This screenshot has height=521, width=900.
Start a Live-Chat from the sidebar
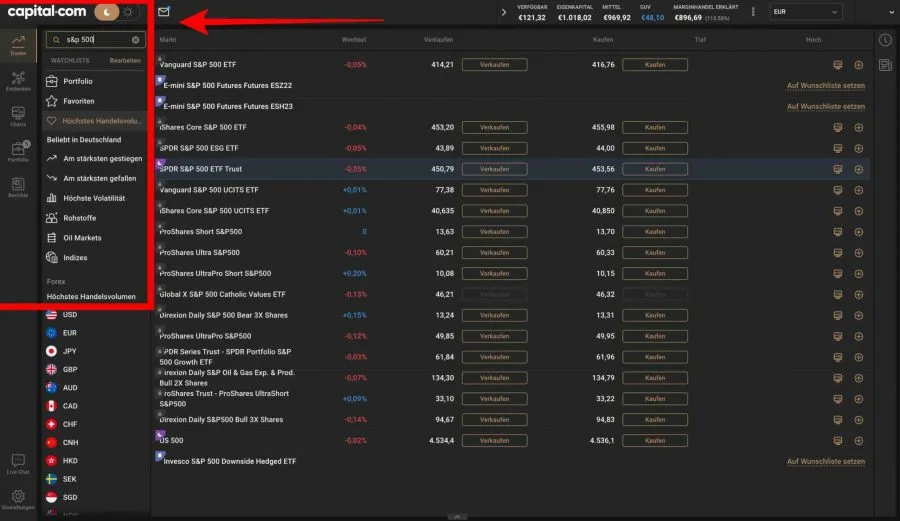pos(18,464)
